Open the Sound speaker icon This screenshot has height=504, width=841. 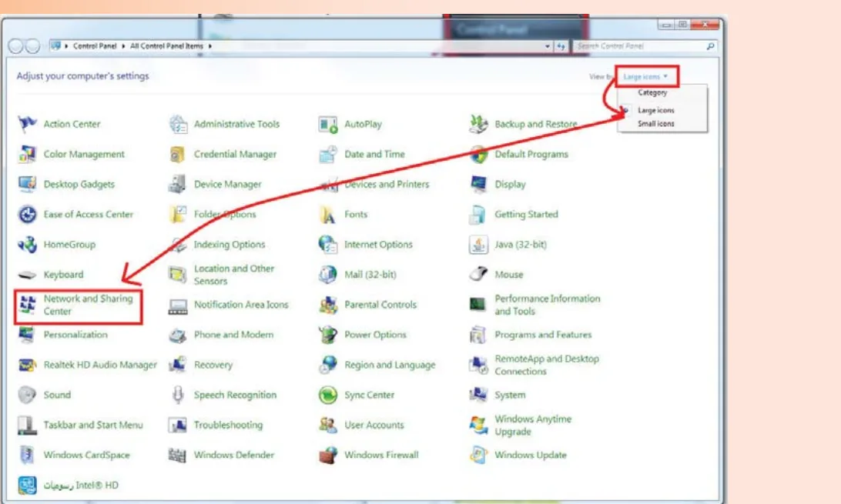pyautogui.click(x=27, y=396)
